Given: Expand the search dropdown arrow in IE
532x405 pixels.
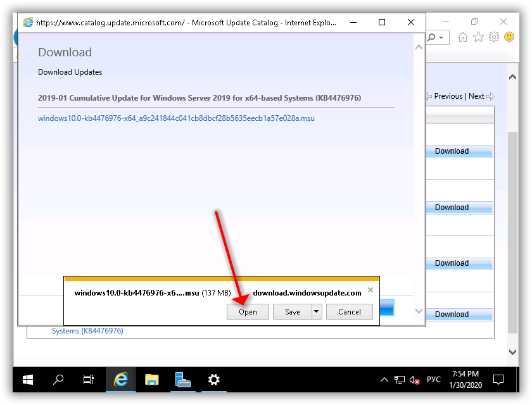Looking at the screenshot, I should click(441, 37).
